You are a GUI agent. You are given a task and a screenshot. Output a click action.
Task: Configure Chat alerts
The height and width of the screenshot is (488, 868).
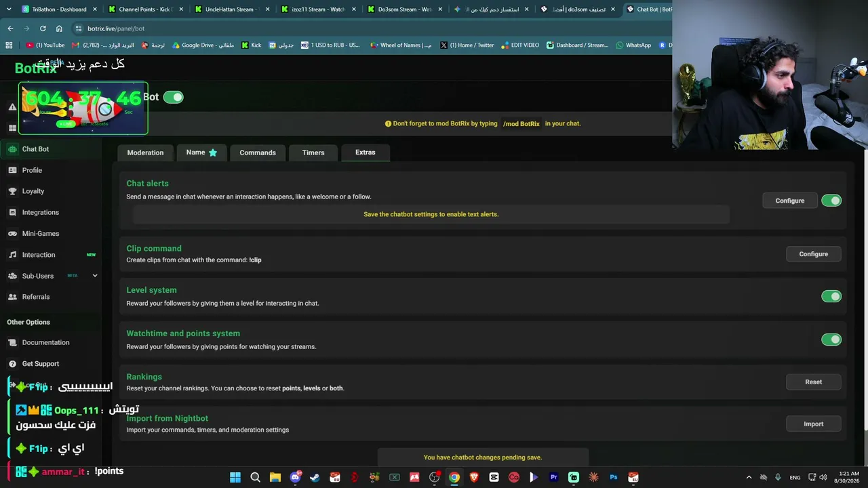point(790,201)
